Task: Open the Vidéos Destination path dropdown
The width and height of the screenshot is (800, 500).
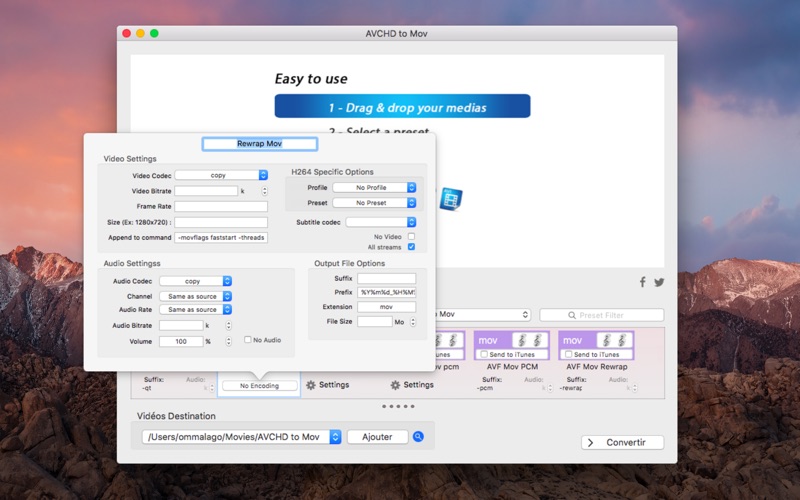Action: coord(241,437)
